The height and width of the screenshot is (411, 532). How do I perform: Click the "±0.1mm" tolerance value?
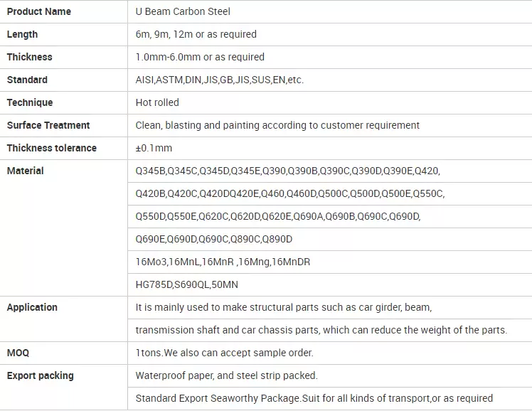[154, 148]
